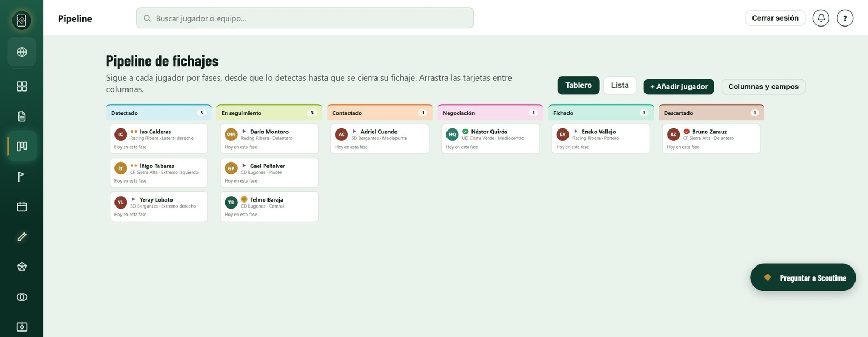Click the Fichado column header
868x337 pixels.
click(601, 113)
